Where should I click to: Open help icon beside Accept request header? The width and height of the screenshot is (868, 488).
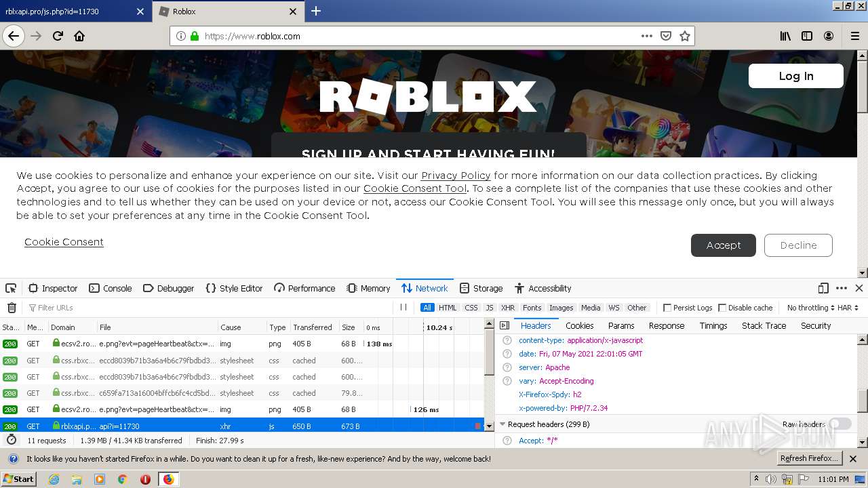click(507, 441)
